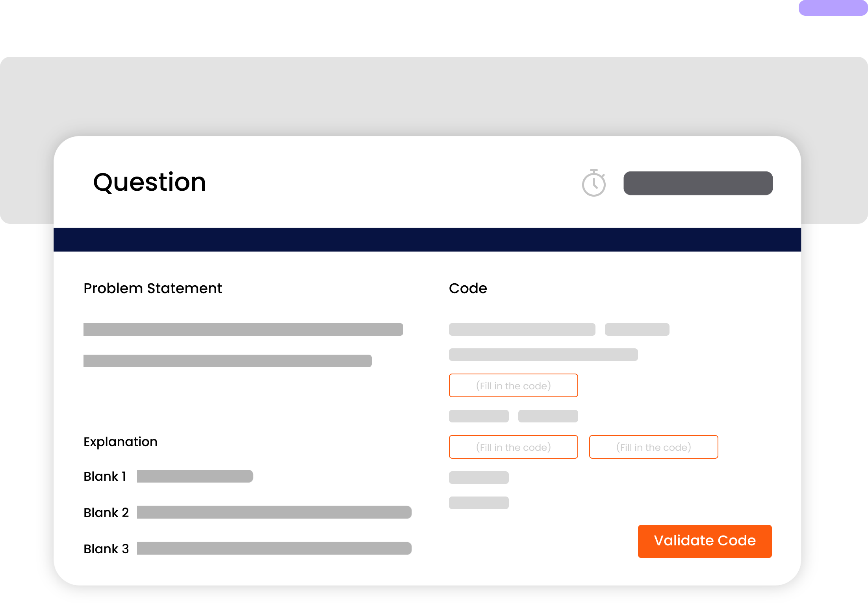Image resolution: width=868 pixels, height=610 pixels.
Task: Click the Explanation heading
Action: pyautogui.click(x=121, y=442)
